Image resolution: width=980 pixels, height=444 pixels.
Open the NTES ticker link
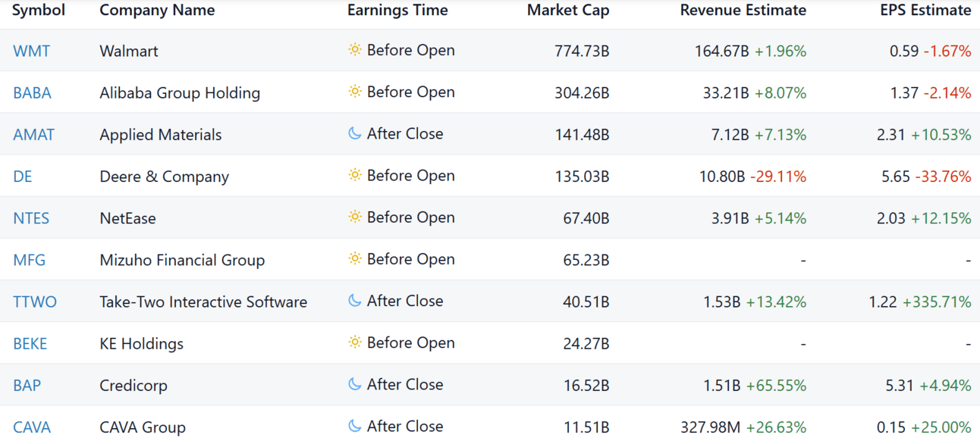(31, 218)
